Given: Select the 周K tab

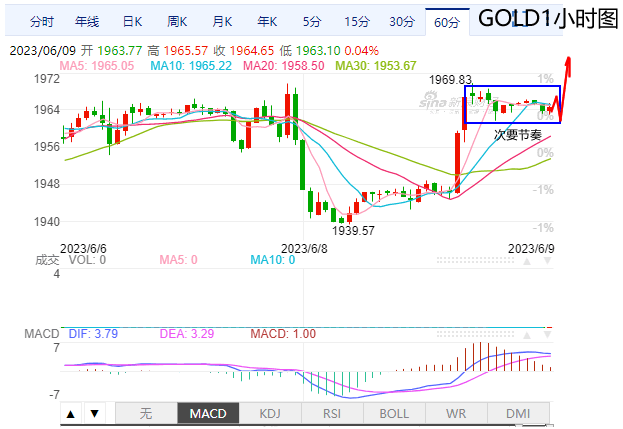Looking at the screenshot, I should tap(177, 21).
